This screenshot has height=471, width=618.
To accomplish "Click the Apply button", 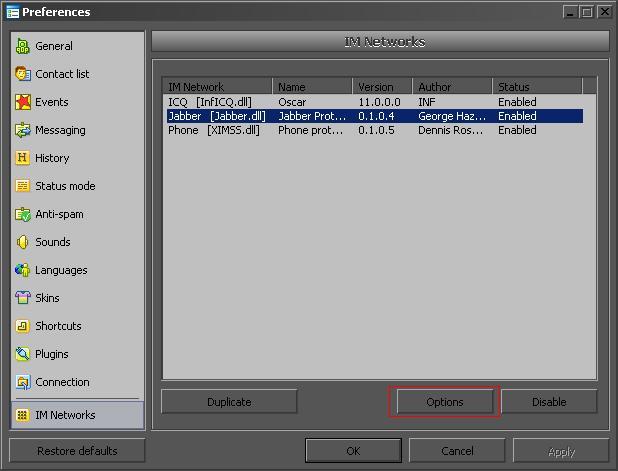I will (x=561, y=451).
